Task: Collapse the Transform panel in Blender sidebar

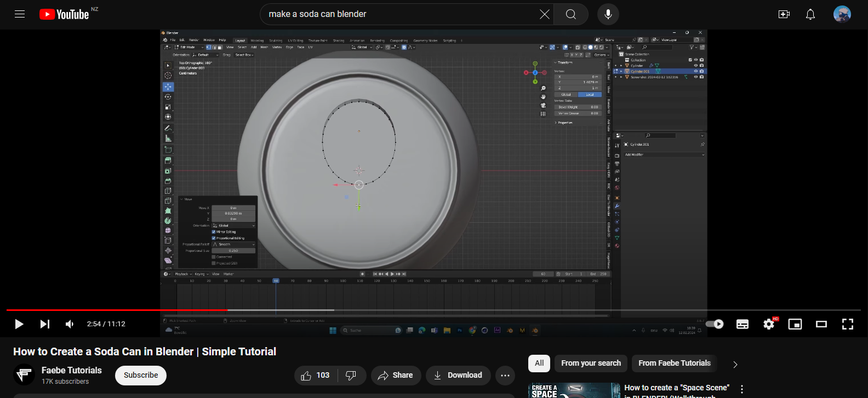Action: tap(564, 62)
